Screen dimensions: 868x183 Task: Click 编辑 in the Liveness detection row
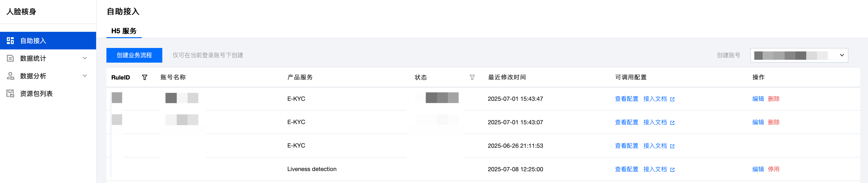pyautogui.click(x=758, y=169)
